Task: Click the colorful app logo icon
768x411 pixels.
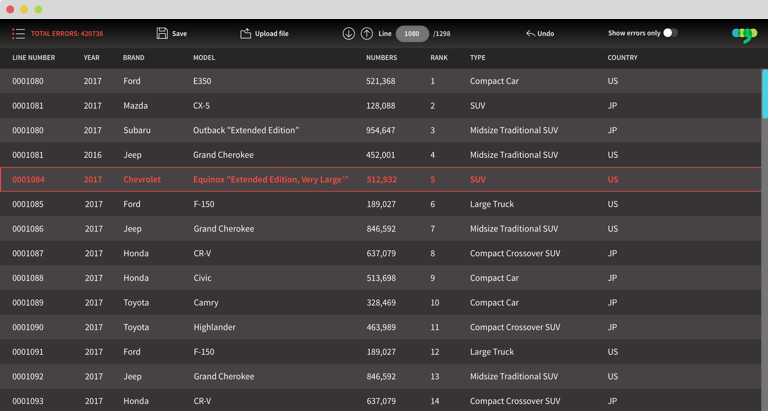Action: coord(744,35)
